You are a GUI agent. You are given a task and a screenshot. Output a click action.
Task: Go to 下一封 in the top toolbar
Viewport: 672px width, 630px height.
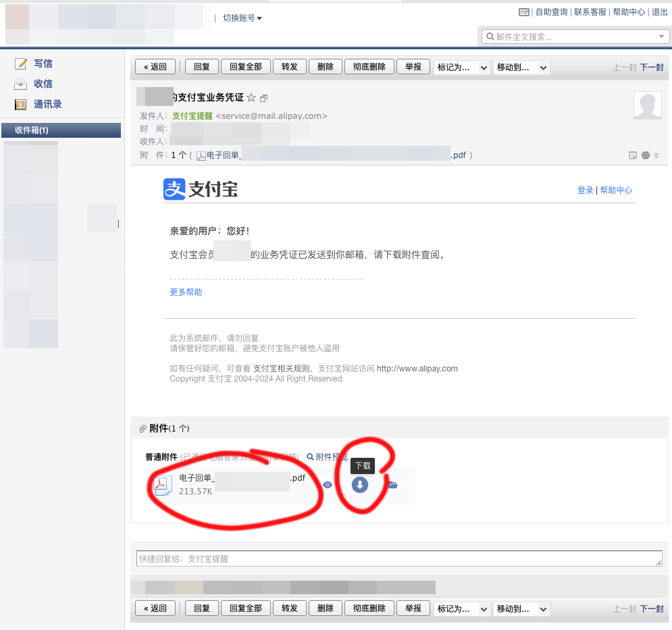coord(652,68)
